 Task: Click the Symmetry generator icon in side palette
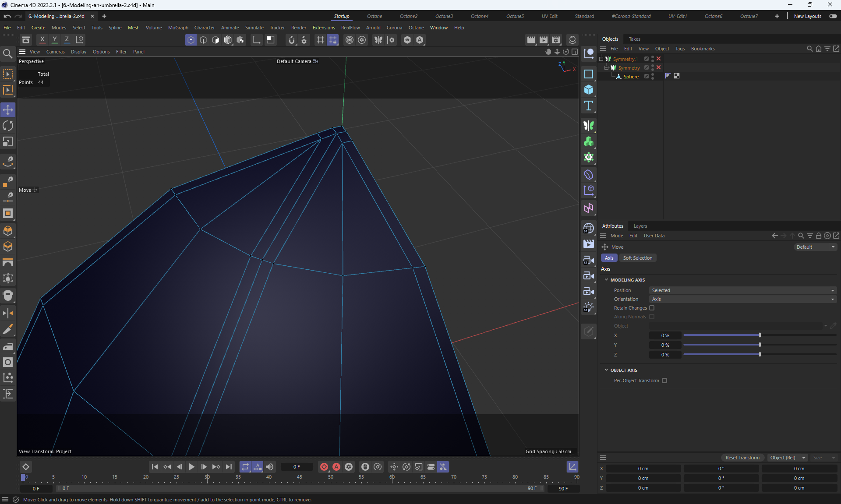tap(589, 126)
